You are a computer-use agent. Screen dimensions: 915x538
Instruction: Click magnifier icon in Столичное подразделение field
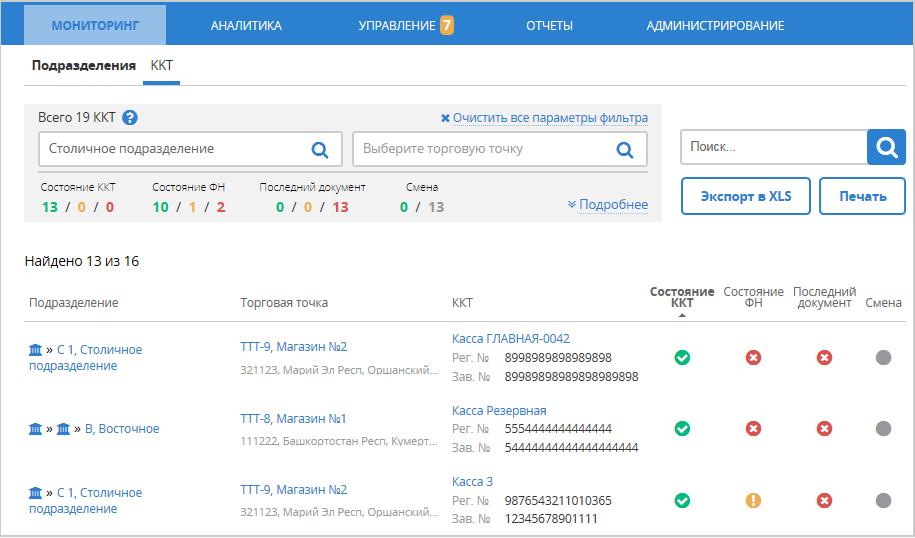point(320,150)
